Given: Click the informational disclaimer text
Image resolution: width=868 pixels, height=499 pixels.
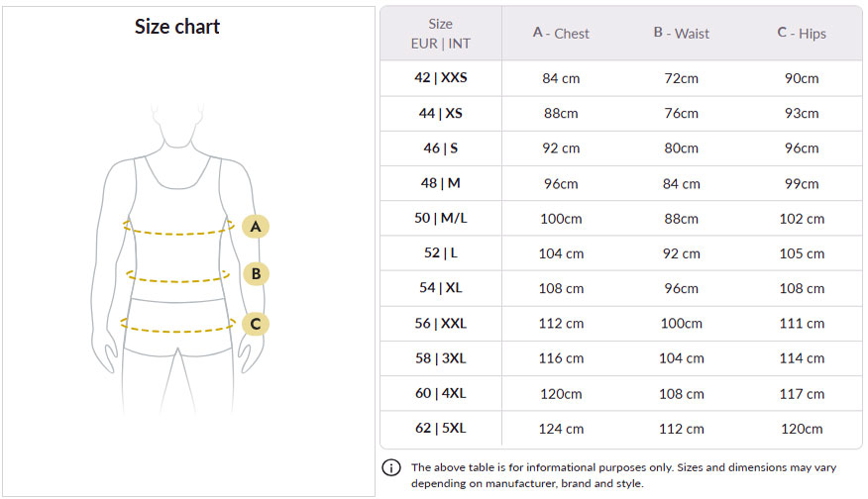Looking at the screenshot, I should pos(623,475).
